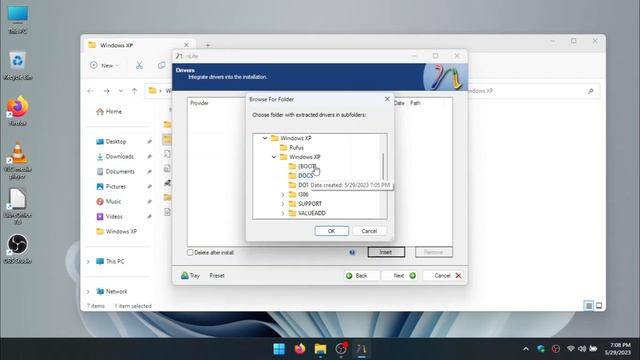The height and width of the screenshot is (360, 640).
Task: Enable the Delete after install checkbox
Action: point(190,253)
